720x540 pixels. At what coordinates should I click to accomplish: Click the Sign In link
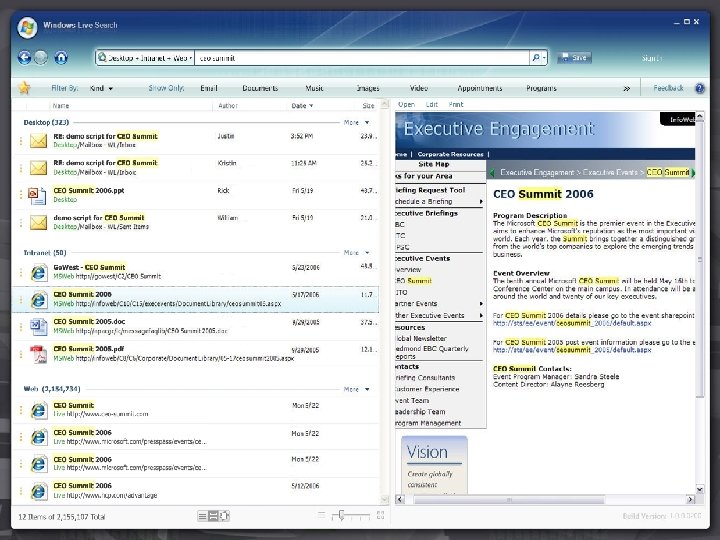point(652,58)
